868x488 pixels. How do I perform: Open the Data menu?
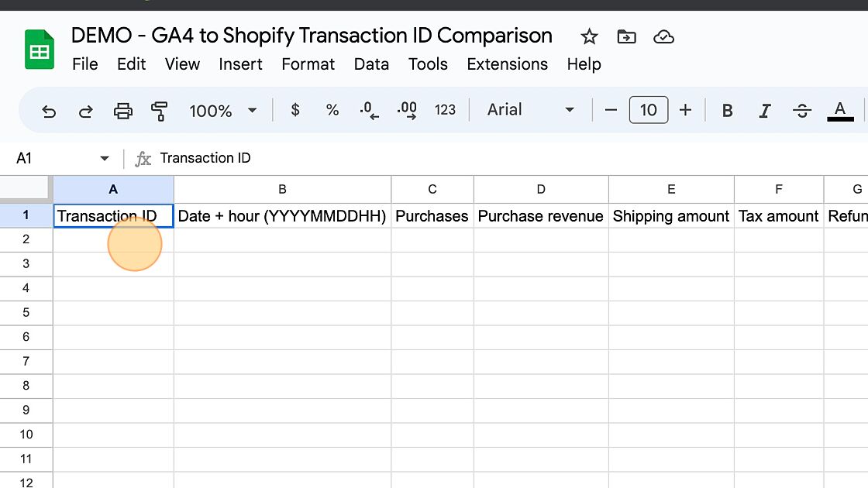(x=371, y=64)
